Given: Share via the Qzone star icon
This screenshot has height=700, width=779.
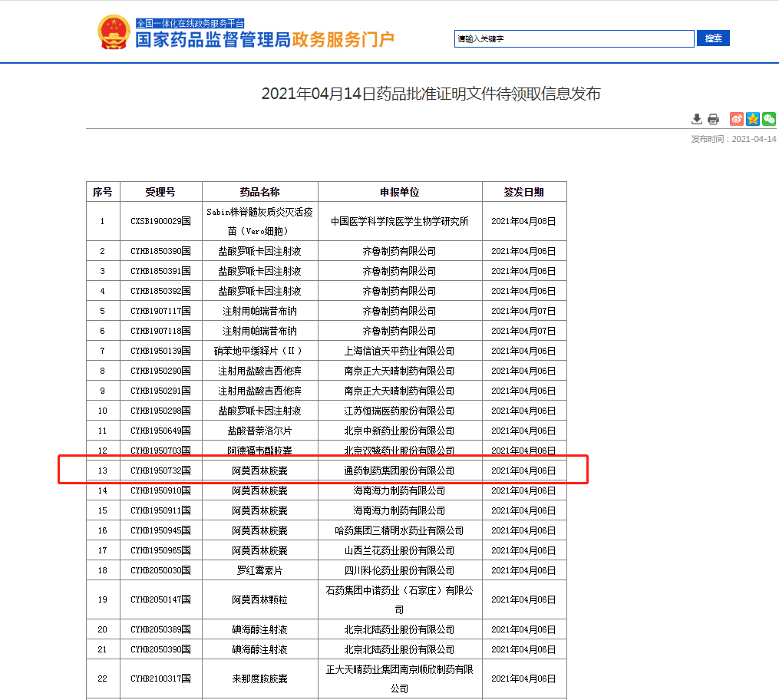Looking at the screenshot, I should click(x=753, y=119).
